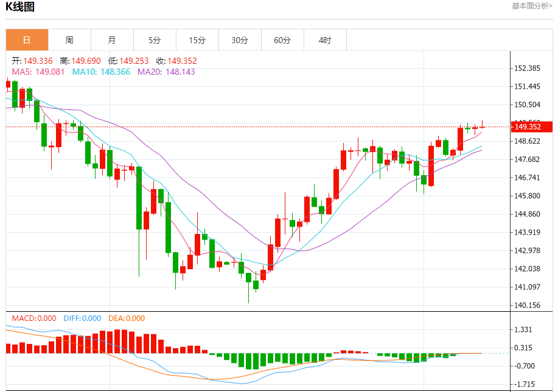Click the 151.445 price axis label
The image size is (558, 392).
coord(528,86)
